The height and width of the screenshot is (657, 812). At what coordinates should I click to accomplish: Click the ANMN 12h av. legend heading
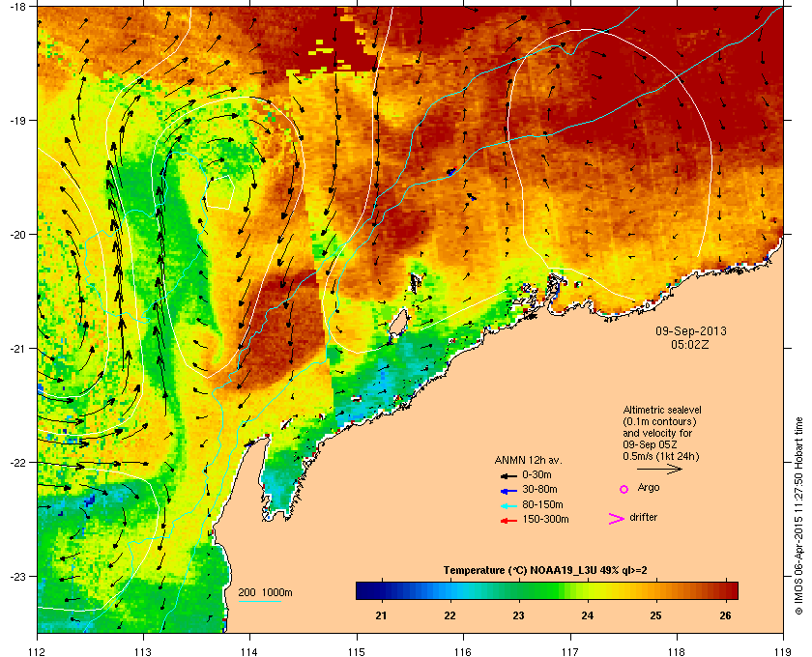(528, 460)
